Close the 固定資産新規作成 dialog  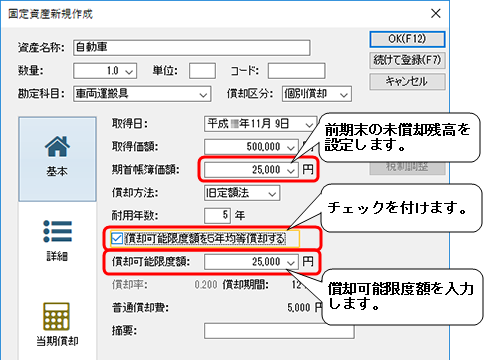pos(436,14)
